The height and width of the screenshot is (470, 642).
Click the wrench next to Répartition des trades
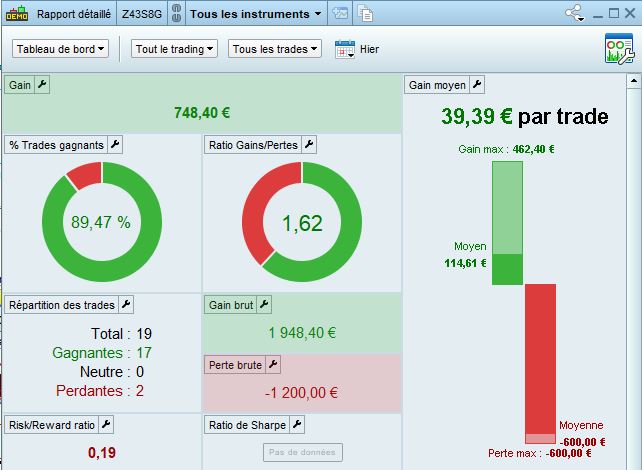(x=126, y=305)
